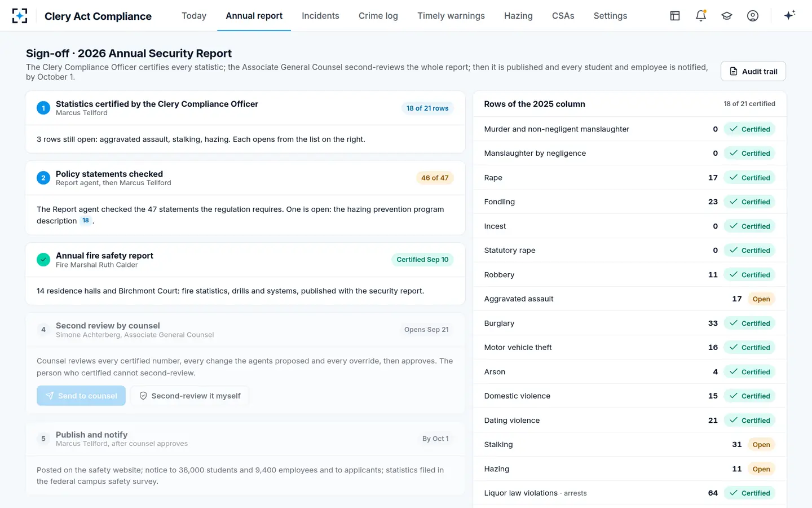Click the step 1 numbered circle

pyautogui.click(x=43, y=108)
